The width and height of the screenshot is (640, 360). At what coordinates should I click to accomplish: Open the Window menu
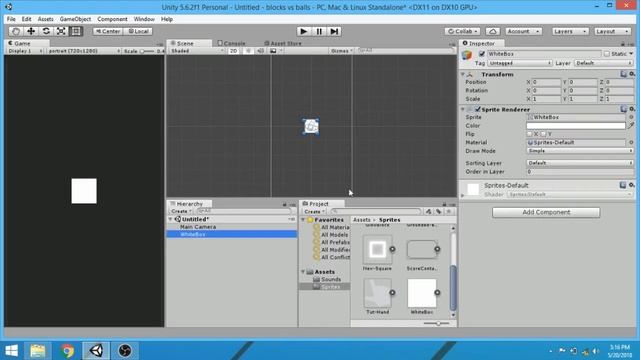click(144, 19)
